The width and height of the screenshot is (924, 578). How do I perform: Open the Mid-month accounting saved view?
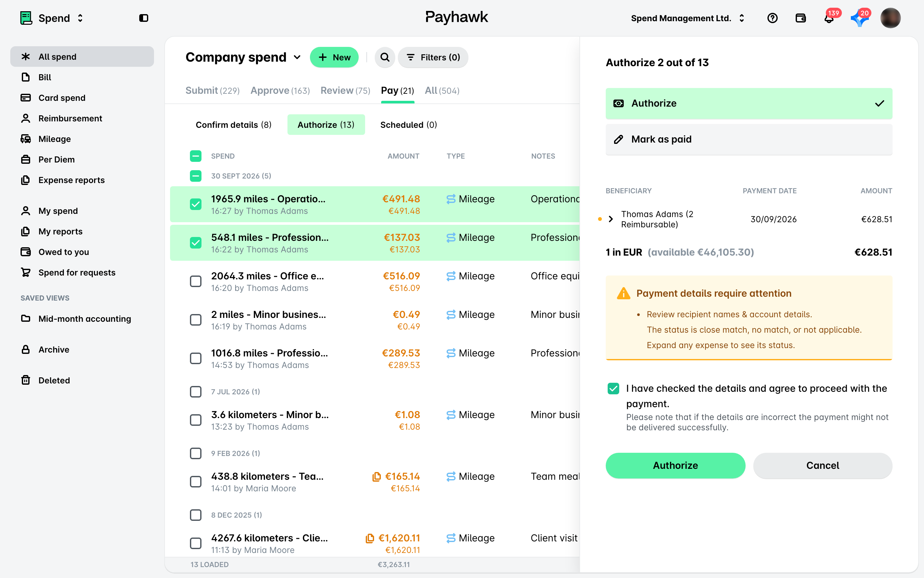(82, 319)
